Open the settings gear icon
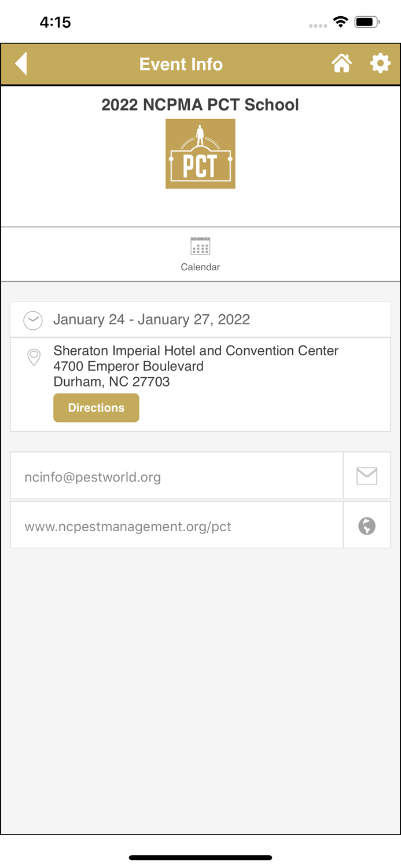401x868 pixels. [380, 64]
